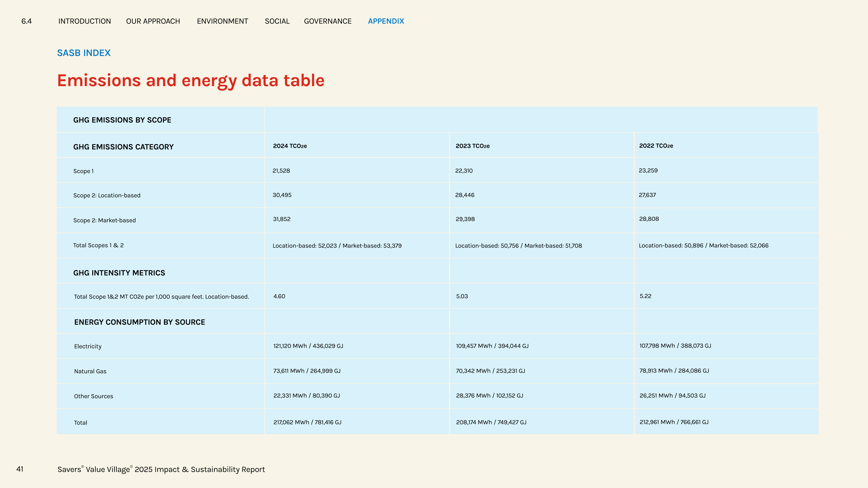Image resolution: width=868 pixels, height=488 pixels.
Task: Click the intensity value 5.03
Action: [462, 296]
